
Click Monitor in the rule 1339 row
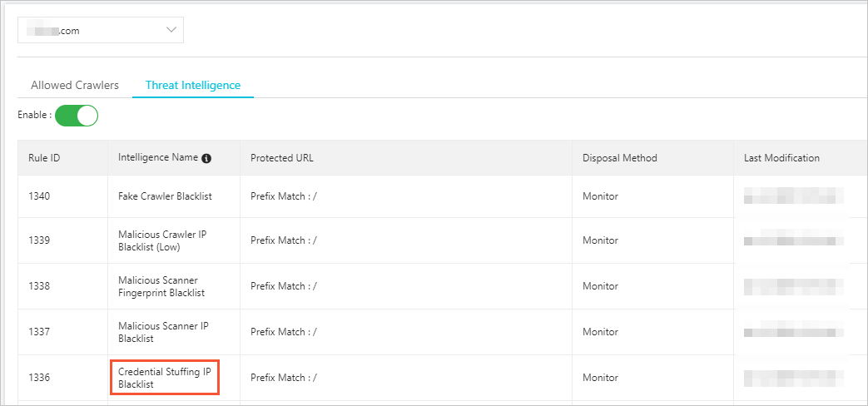pyautogui.click(x=600, y=240)
